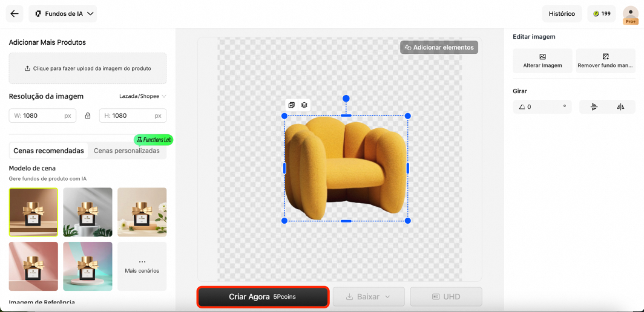Select Remover fundo manual tool
This screenshot has height=312, width=644.
pos(605,60)
